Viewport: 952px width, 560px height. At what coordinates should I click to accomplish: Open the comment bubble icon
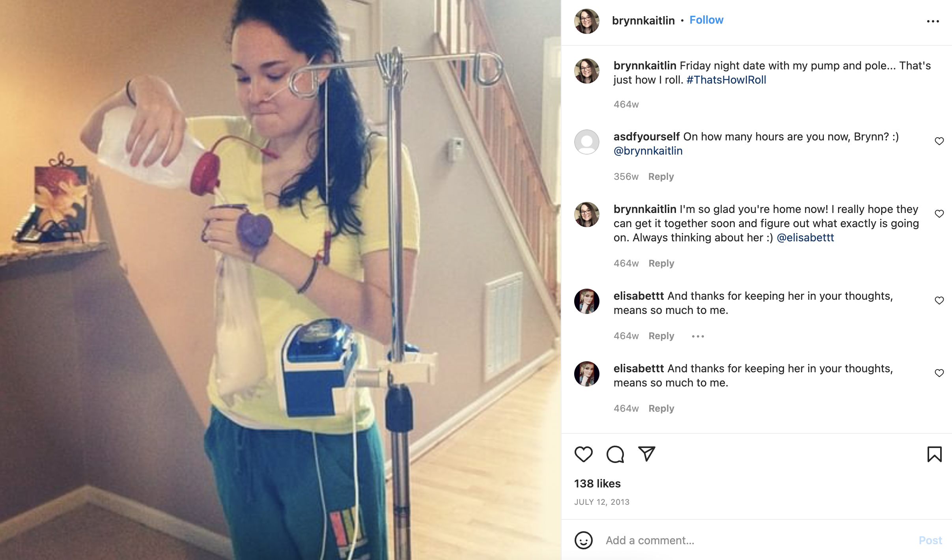point(615,454)
